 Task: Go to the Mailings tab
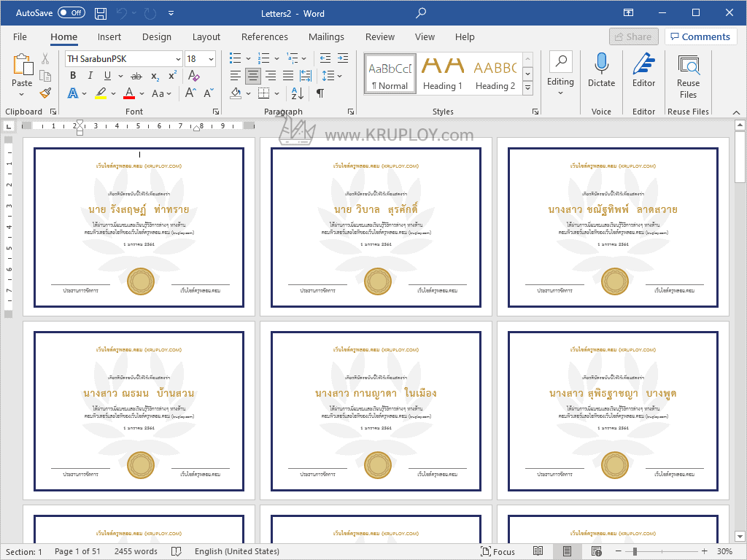(x=326, y=36)
